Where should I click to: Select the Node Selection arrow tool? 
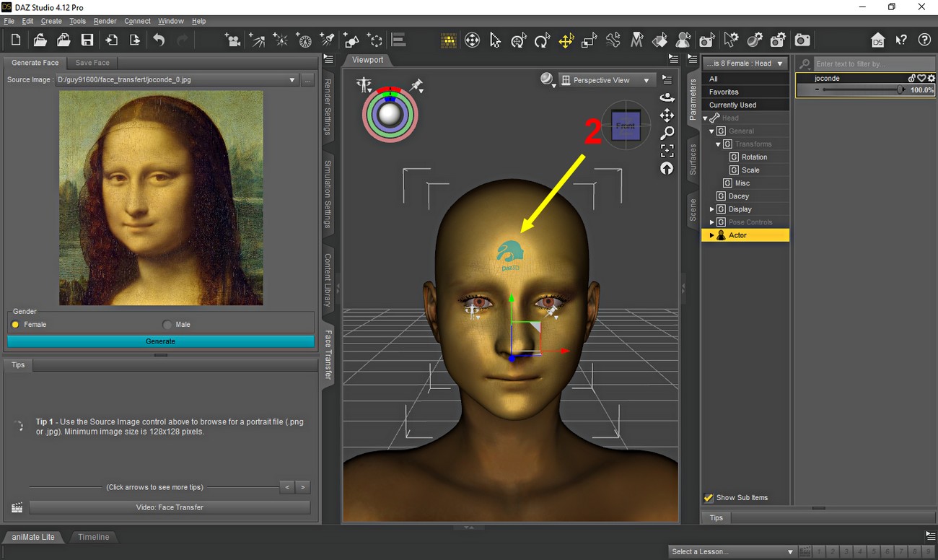click(495, 40)
